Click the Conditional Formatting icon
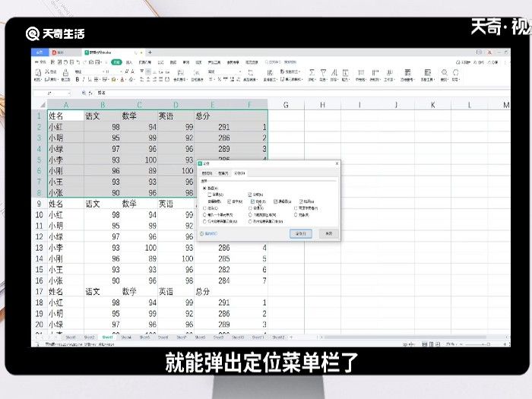Screen dimensions: 532x399 pos(270,73)
